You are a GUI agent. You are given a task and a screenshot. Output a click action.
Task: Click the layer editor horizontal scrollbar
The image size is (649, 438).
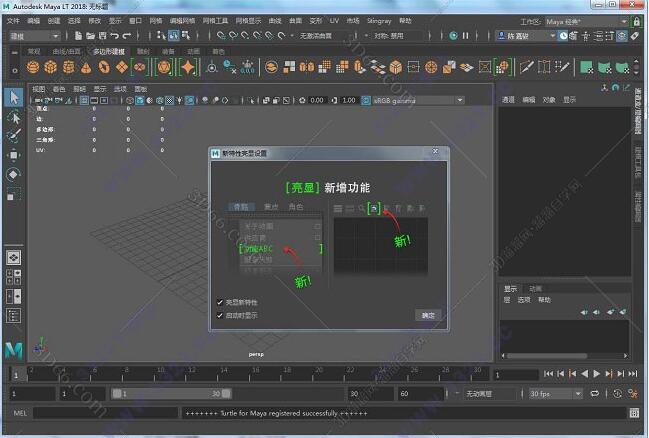(547, 356)
